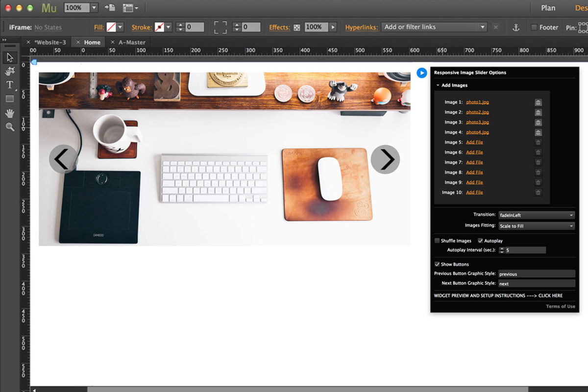588x392 pixels.
Task: Select the Crop tool
Action: click(x=10, y=72)
